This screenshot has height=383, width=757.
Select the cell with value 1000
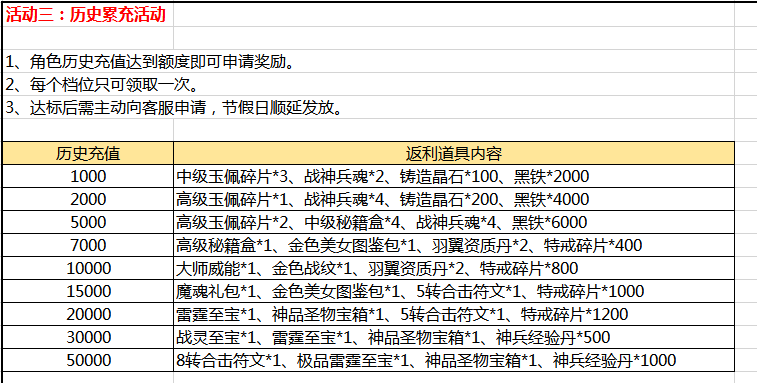coord(88,176)
